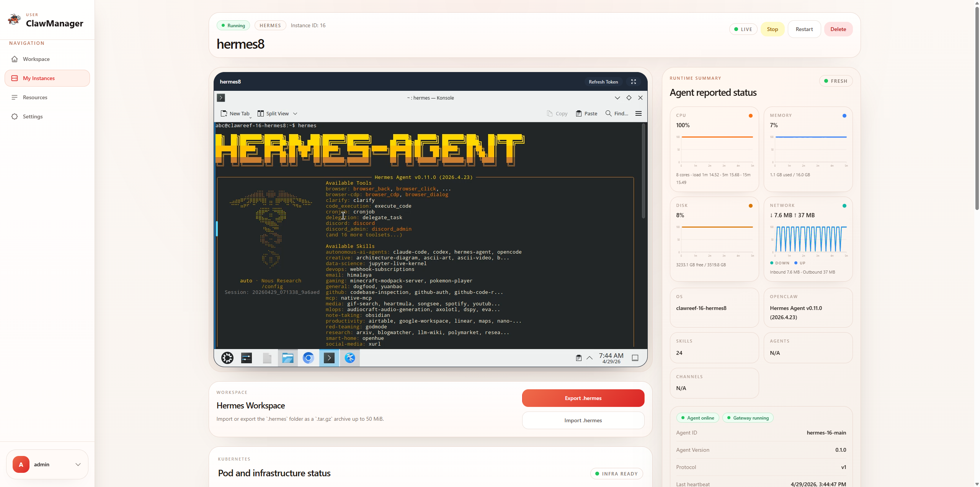Click the 7:44 AM taskbar clock

pos(611,358)
